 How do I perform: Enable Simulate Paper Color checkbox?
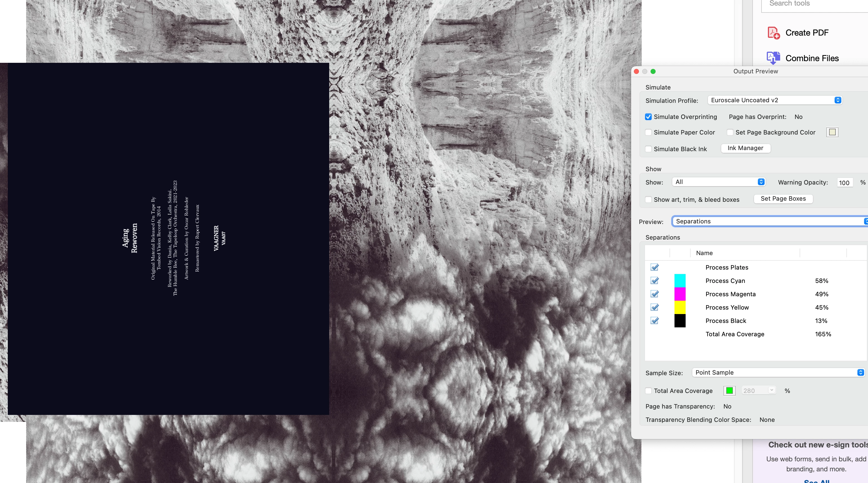click(x=648, y=132)
